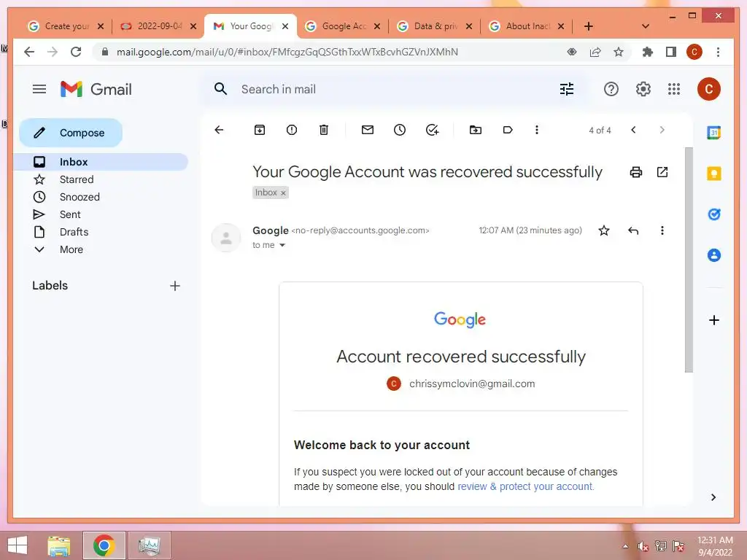Switch to 'Data & priv' tab
This screenshot has height=560, width=747.
(435, 26)
